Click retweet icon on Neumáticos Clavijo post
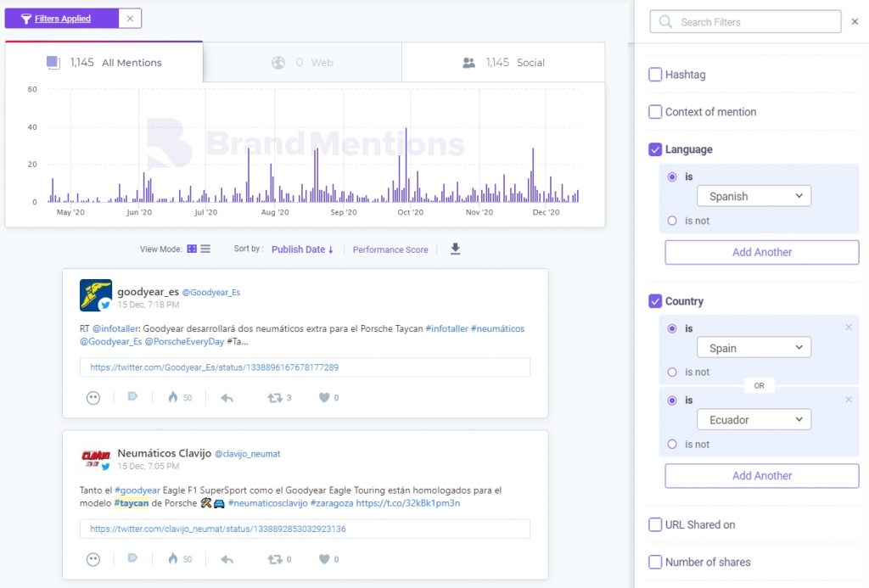 [x=275, y=560]
